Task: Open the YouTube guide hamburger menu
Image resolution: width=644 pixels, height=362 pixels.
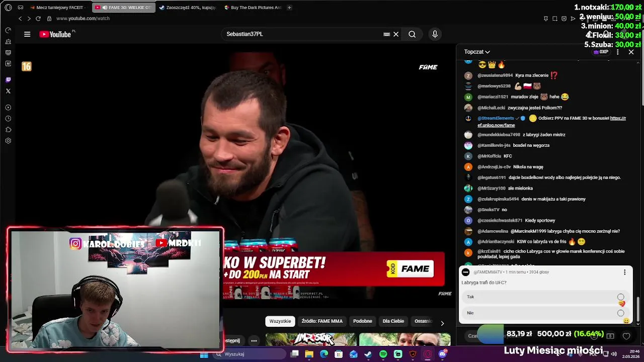Action: 27,34
